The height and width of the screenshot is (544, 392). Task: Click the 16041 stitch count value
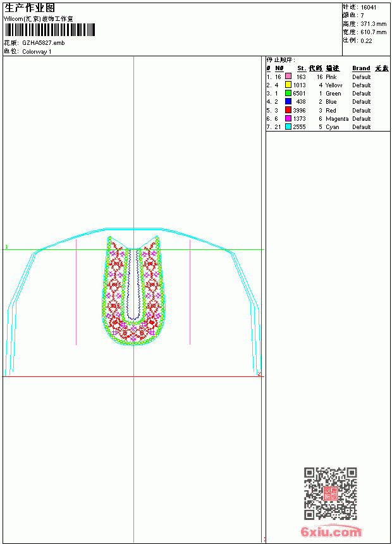[369, 8]
